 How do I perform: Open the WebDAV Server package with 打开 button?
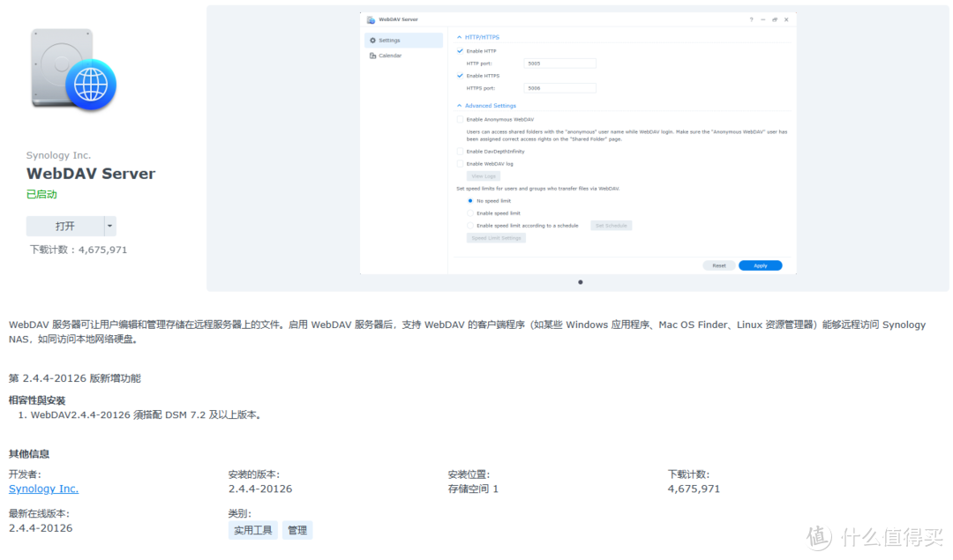click(65, 226)
